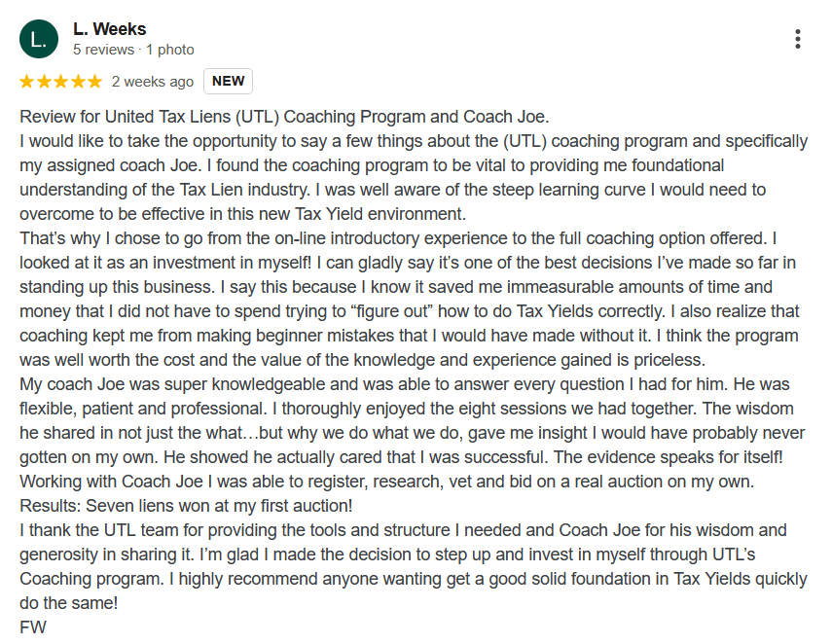Click the first star in the rating
Image resolution: width=832 pixels, height=644 pixels.
[27, 82]
